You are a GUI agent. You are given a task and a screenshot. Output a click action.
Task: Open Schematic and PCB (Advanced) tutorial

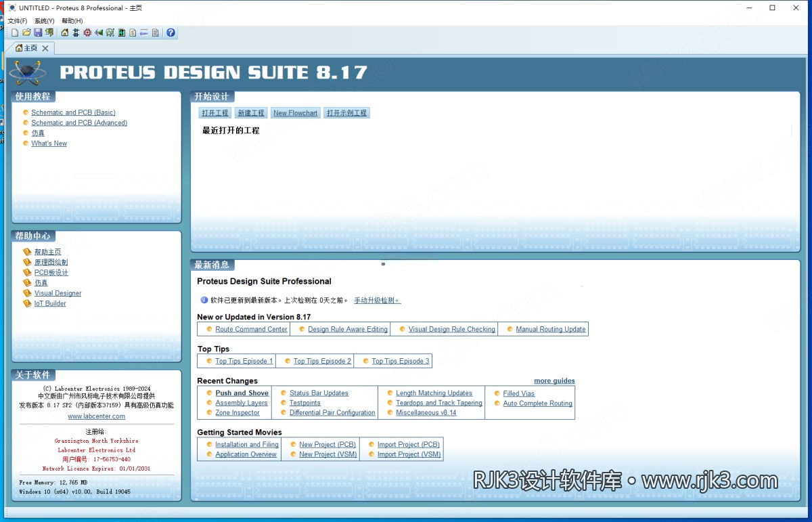pos(79,123)
